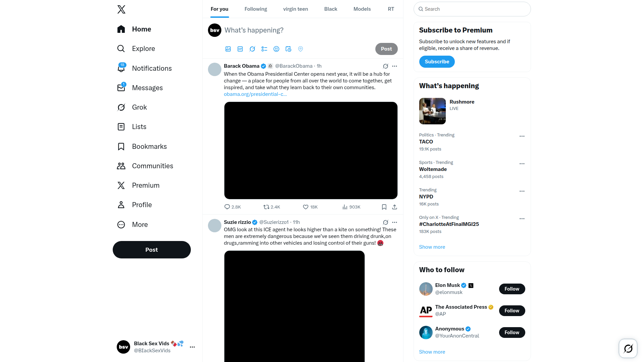Open account menu next to Black Sex Vids
Viewport: 644px width, 362px height.
(x=192, y=347)
